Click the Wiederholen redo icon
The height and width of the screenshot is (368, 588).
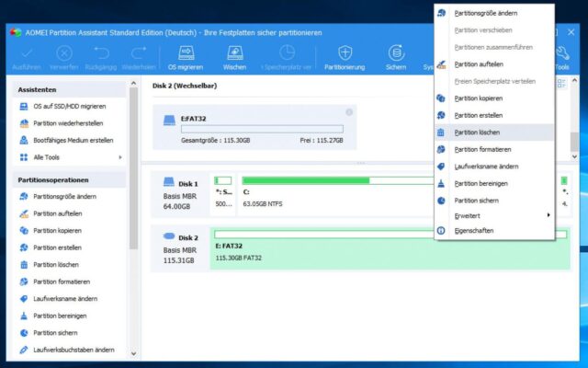coord(139,53)
